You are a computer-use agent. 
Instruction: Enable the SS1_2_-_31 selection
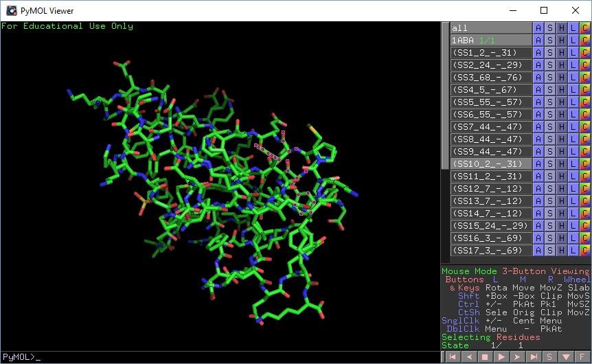click(491, 52)
